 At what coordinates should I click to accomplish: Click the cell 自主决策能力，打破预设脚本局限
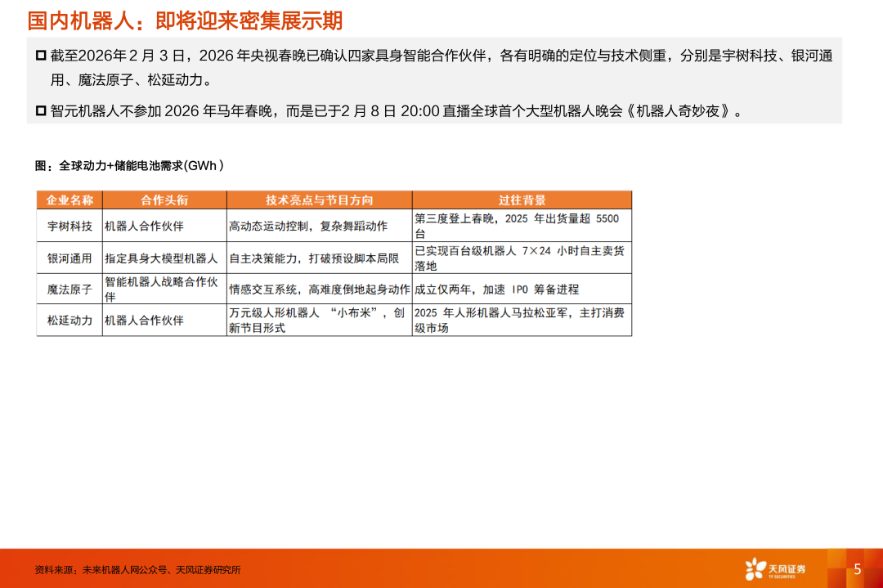click(320, 258)
